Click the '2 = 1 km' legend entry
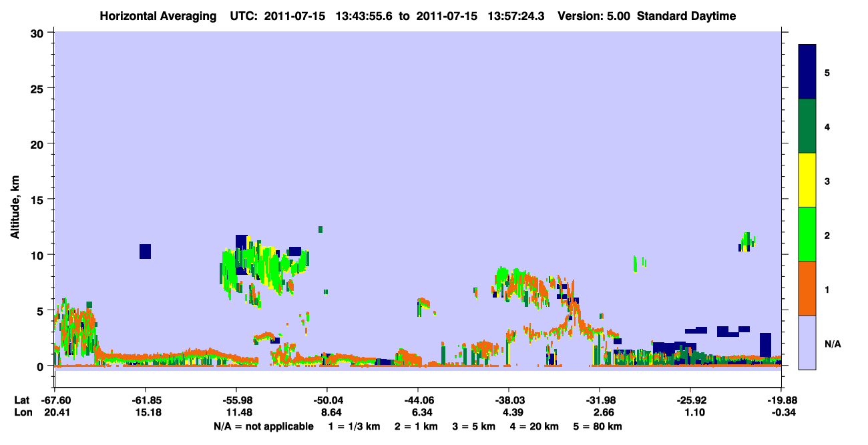The width and height of the screenshot is (868, 445). point(416,426)
